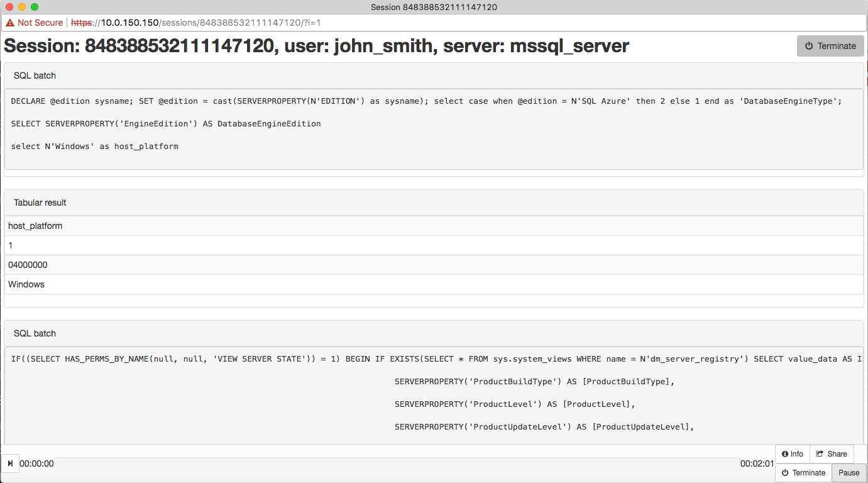The width and height of the screenshot is (868, 483).
Task: Click the top-right Terminate button
Action: [x=830, y=46]
